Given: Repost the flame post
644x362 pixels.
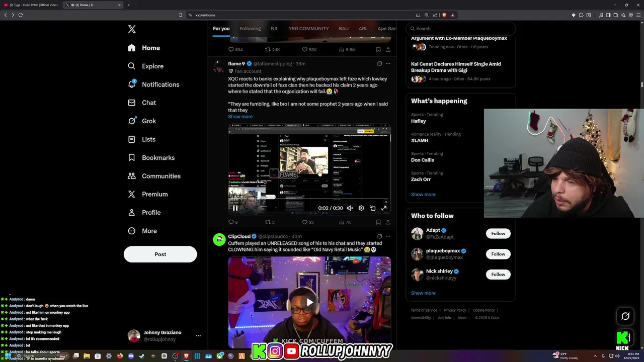Looking at the screenshot, I should (x=270, y=222).
